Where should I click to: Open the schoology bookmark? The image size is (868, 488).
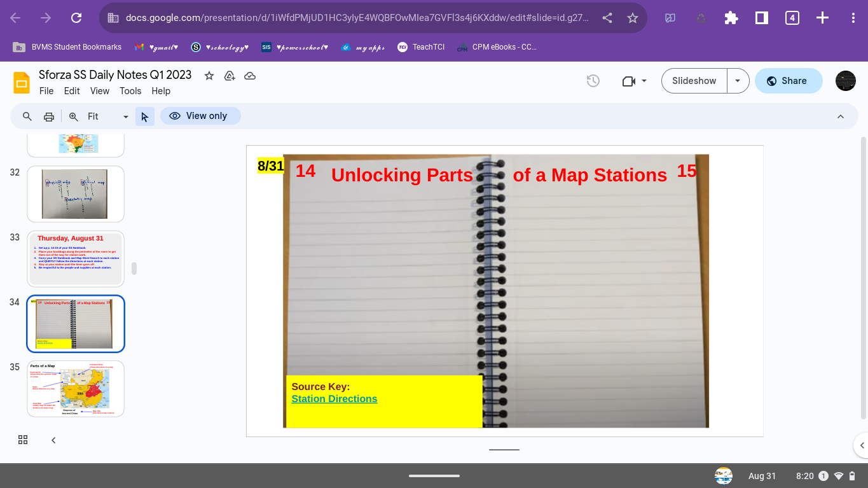(220, 47)
